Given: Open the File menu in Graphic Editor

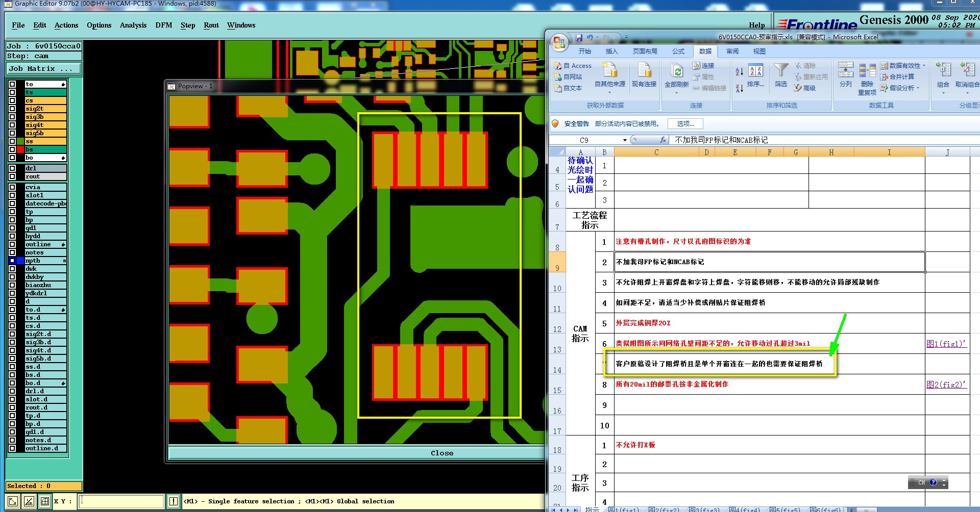Looking at the screenshot, I should pyautogui.click(x=18, y=25).
